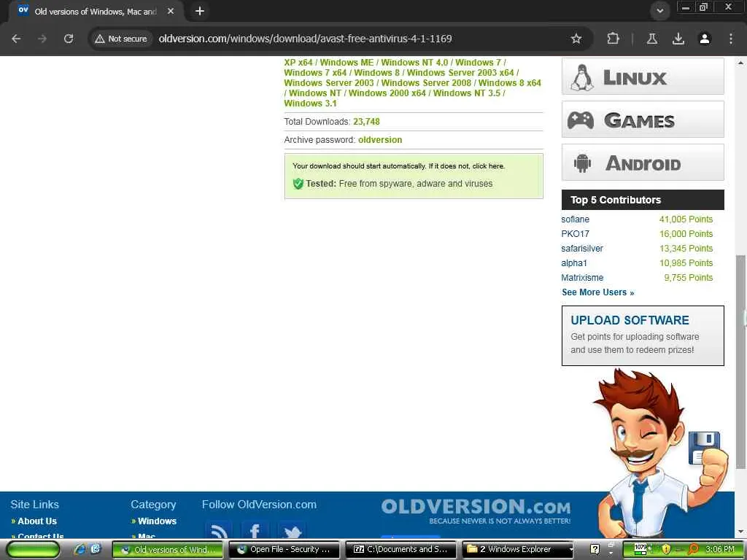Focus the address bar URL
747x560 pixels.
pos(305,39)
